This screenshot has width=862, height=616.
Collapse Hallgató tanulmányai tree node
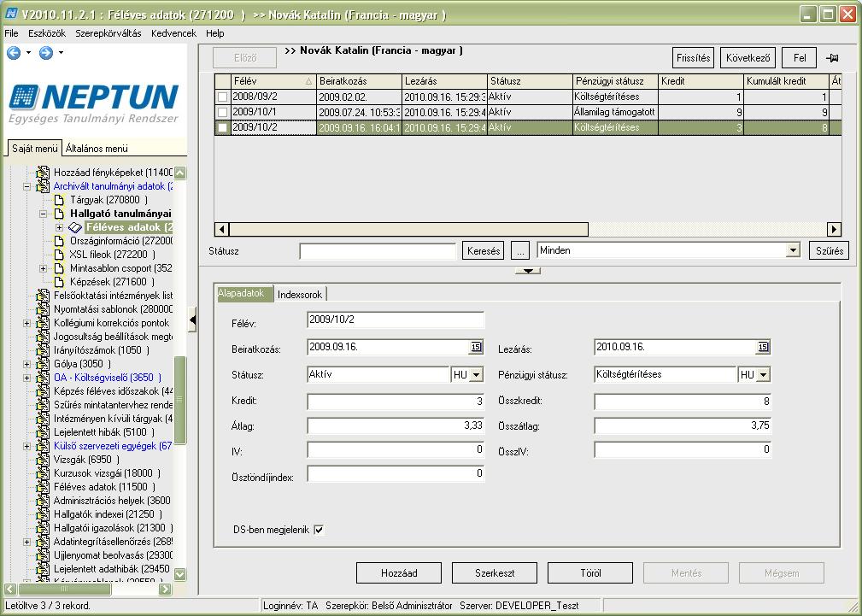pos(43,214)
